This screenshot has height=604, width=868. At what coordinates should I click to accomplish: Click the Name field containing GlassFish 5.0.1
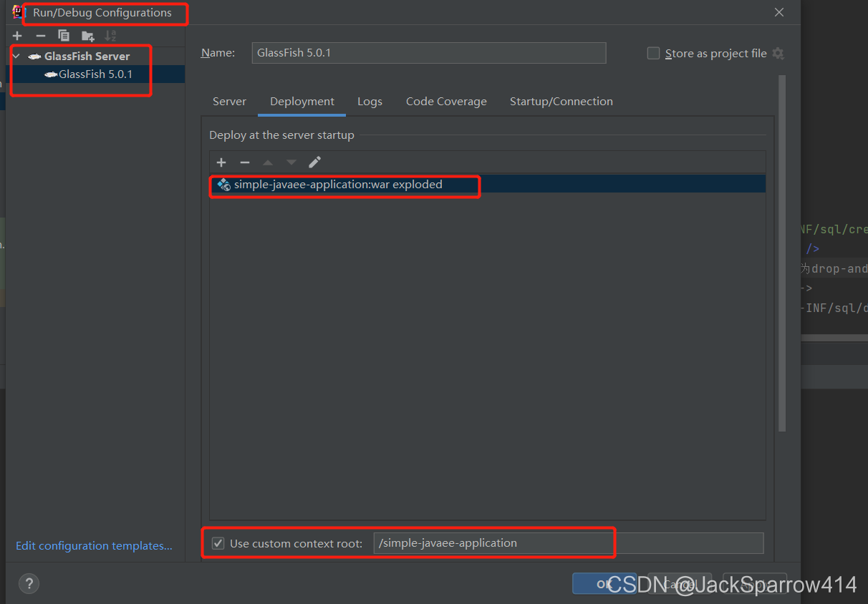pyautogui.click(x=429, y=53)
